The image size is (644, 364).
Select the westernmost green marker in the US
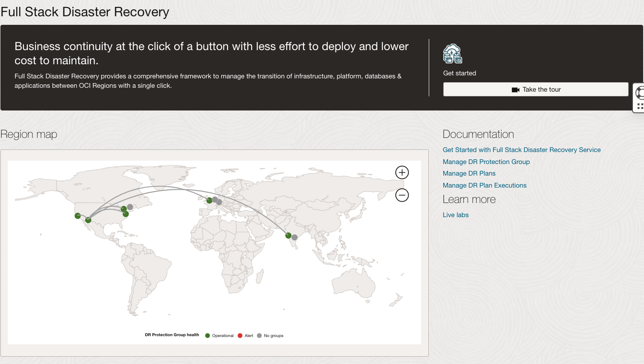(77, 216)
